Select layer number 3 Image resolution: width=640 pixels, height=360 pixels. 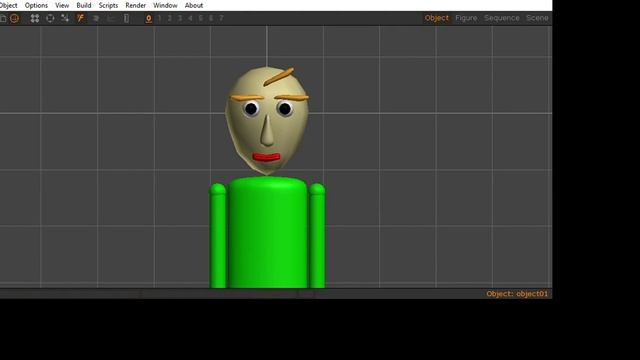tap(180, 18)
